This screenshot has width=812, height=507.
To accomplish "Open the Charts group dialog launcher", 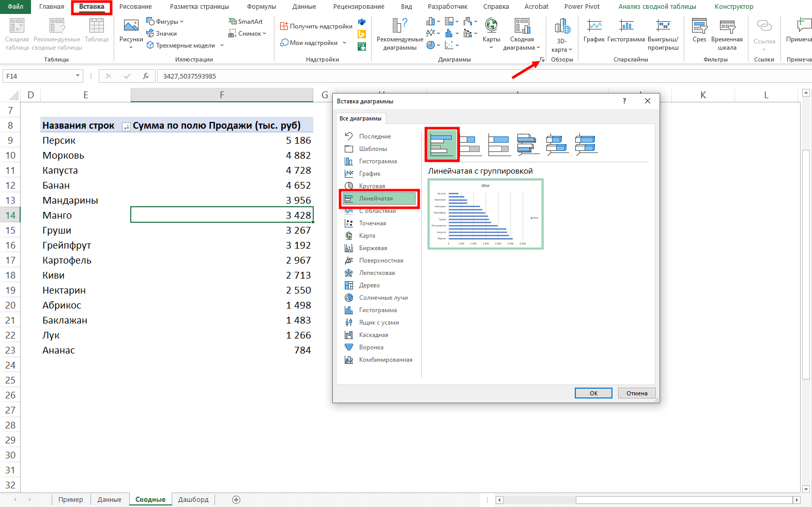I will [x=542, y=60].
